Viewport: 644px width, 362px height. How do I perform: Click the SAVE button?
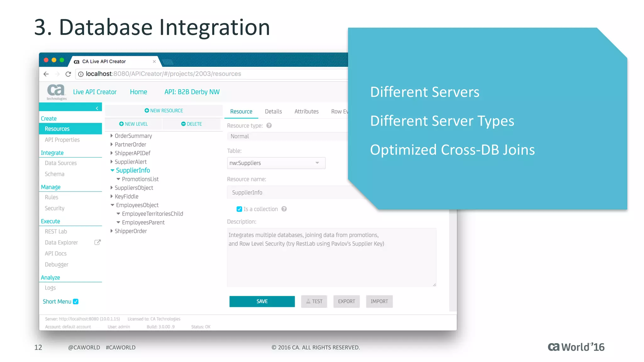(x=262, y=301)
